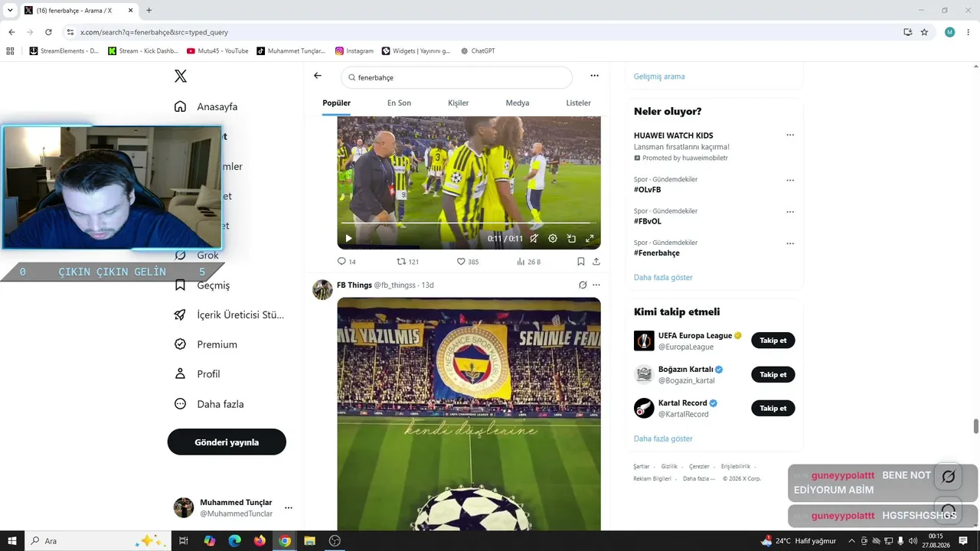The width and height of the screenshot is (980, 551).
Task: Click the video progress bar
Action: (x=469, y=223)
